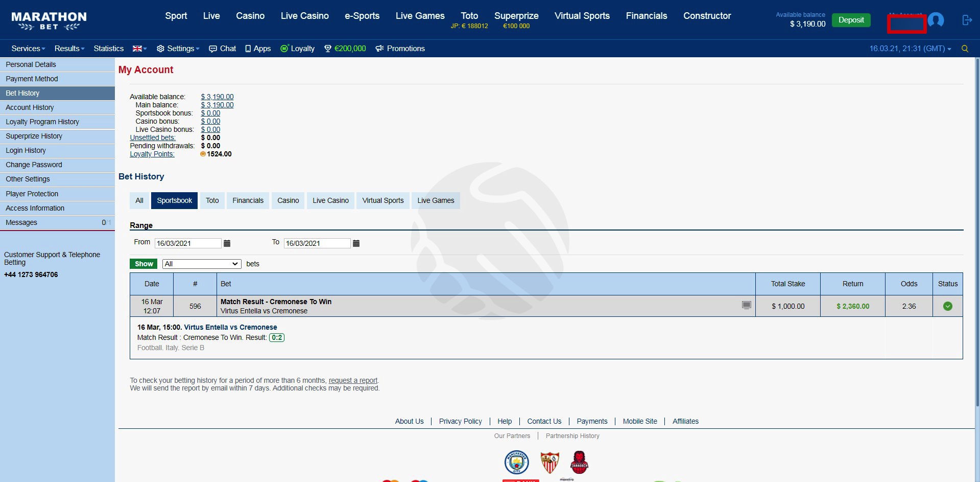Open the Toto section in top nav
The width and height of the screenshot is (980, 482).
(x=469, y=16)
